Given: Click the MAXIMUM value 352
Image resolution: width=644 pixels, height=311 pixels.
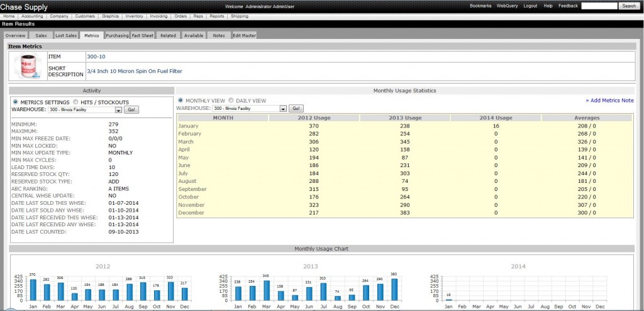Looking at the screenshot, I should click(113, 131).
